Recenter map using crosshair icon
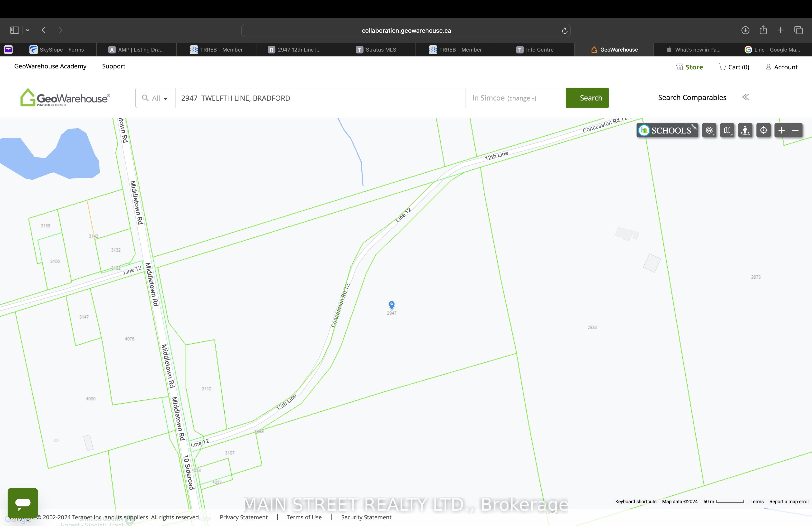 [763, 130]
